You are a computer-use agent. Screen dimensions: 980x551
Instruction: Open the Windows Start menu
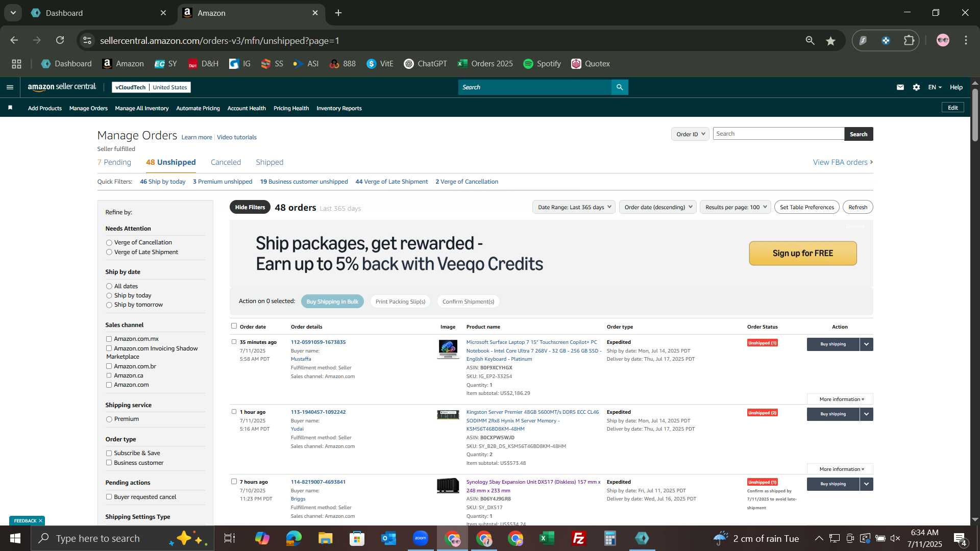(x=15, y=538)
